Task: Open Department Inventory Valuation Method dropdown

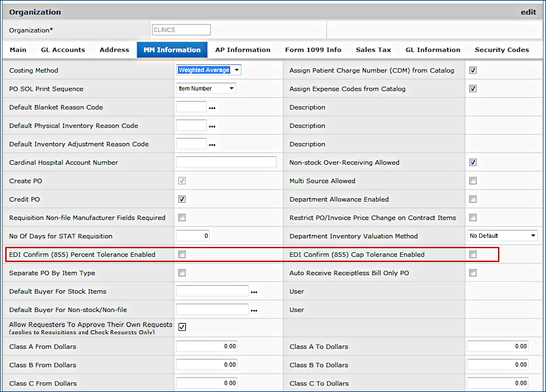Action: point(502,236)
